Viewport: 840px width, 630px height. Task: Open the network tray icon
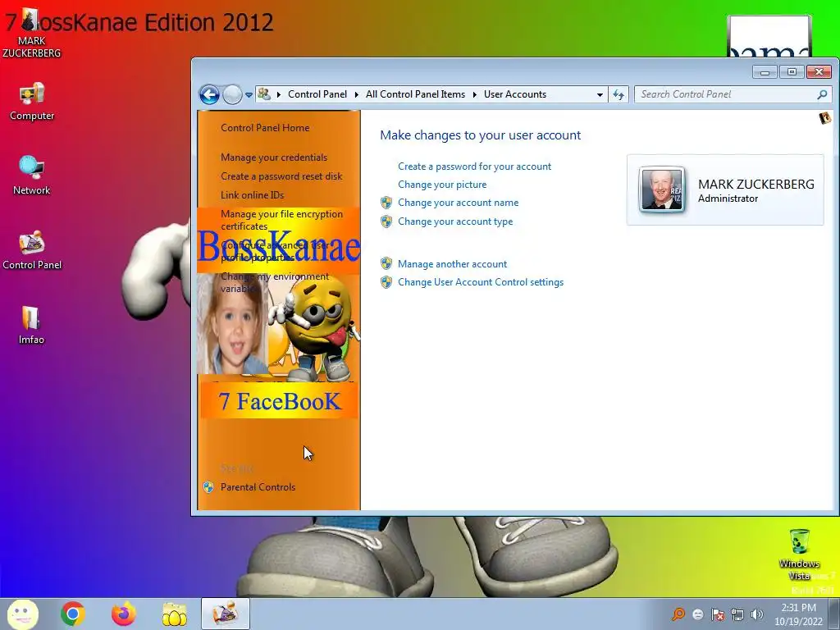[737, 614]
